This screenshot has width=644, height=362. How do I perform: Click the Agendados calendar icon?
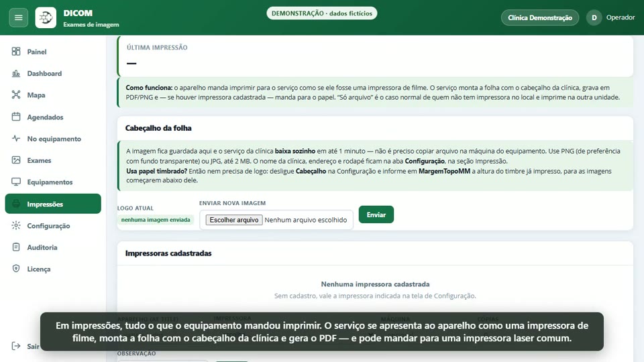16,117
